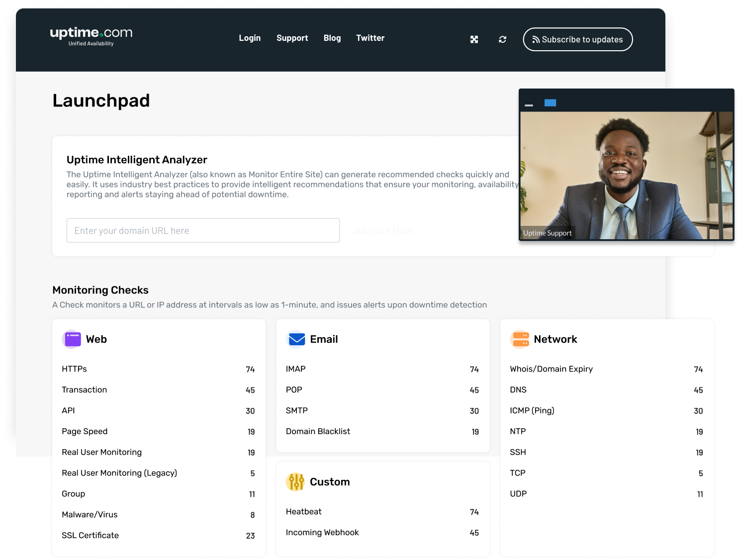Click the Custom sliders icon
Image resolution: width=738 pixels, height=560 pixels.
[295, 482]
